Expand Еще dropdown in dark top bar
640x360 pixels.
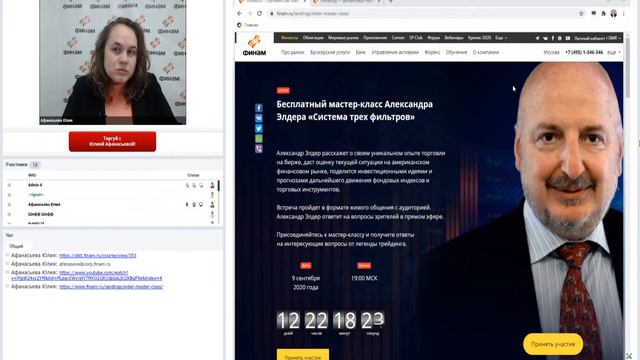pos(501,38)
